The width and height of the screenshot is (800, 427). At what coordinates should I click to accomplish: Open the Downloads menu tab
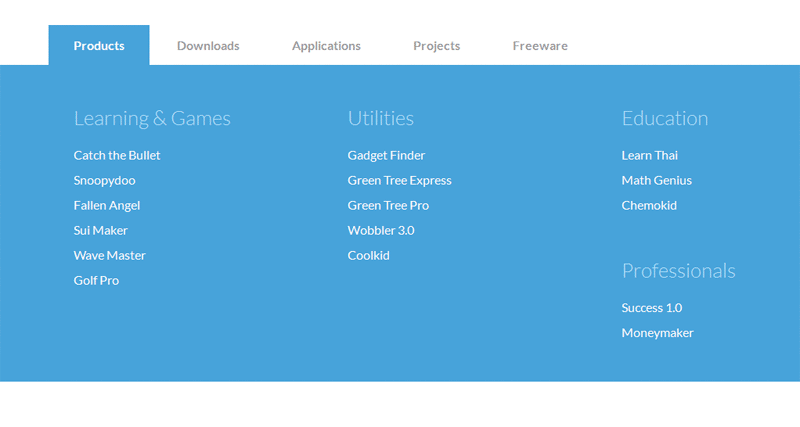(x=208, y=46)
